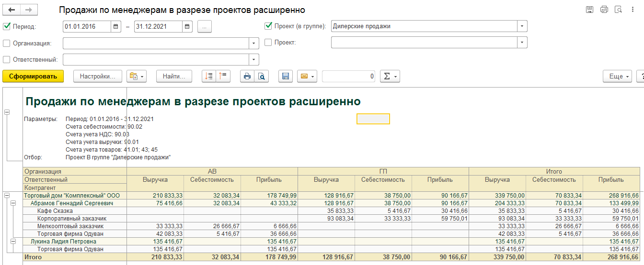Screen dimensions: 644x265
Task: Select the Итого row label at the bottom
Action: coord(33,257)
